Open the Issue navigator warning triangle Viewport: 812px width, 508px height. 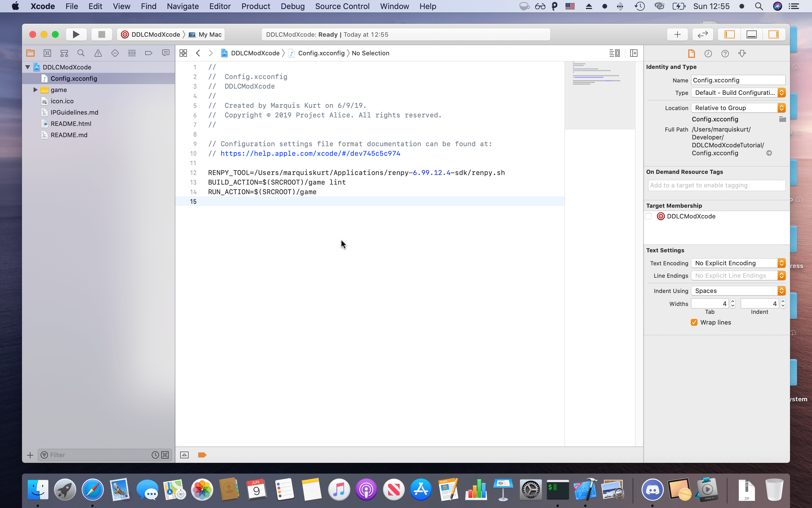(98, 53)
